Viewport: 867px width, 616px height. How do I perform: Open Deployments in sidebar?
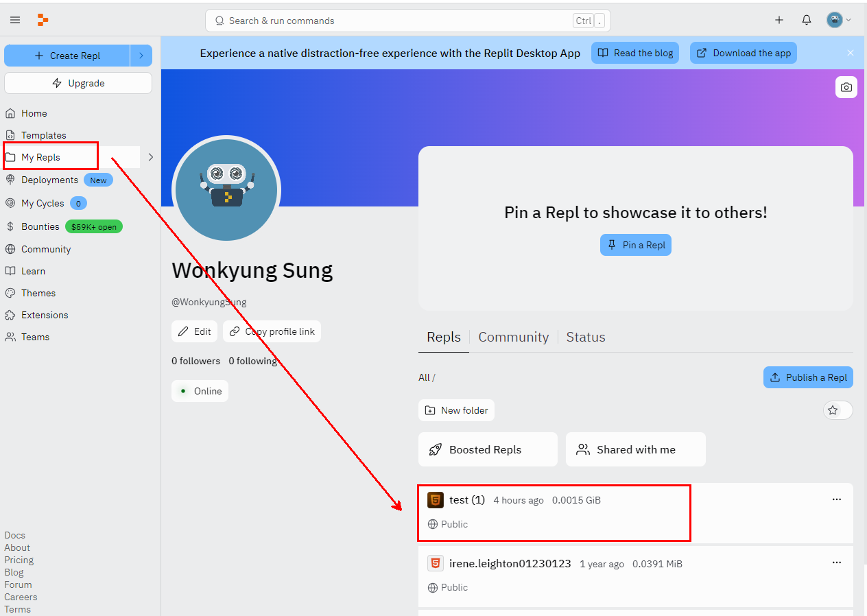coord(49,180)
